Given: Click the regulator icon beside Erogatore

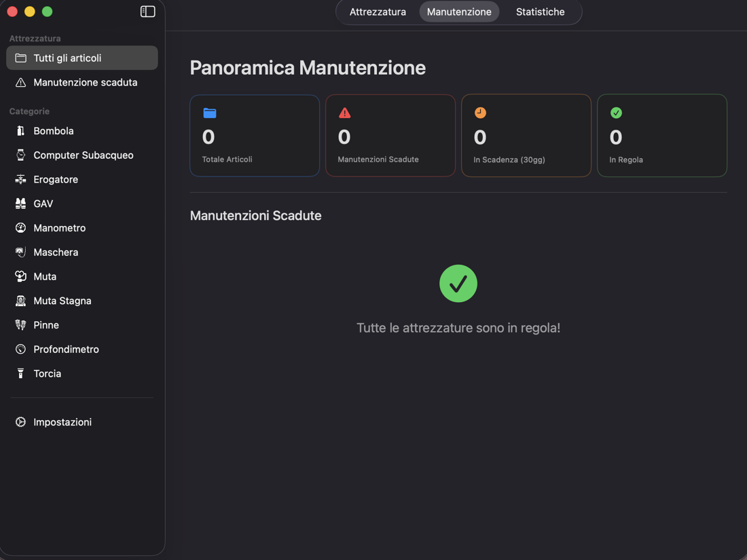Looking at the screenshot, I should [20, 179].
